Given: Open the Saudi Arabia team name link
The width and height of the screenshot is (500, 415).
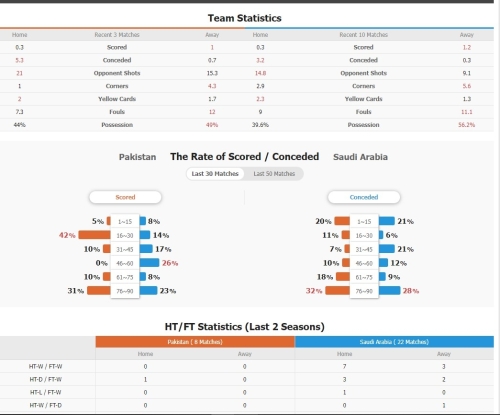Looking at the screenshot, I should tap(360, 157).
